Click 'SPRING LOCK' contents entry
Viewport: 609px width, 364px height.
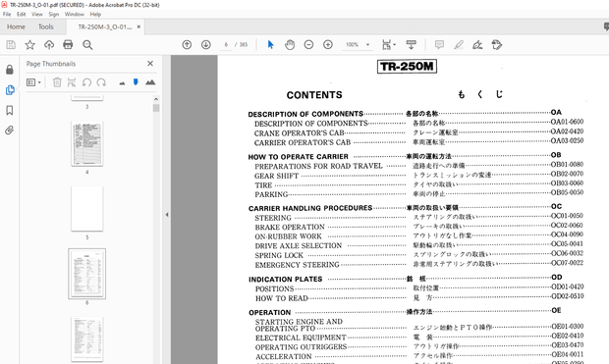[x=279, y=255]
